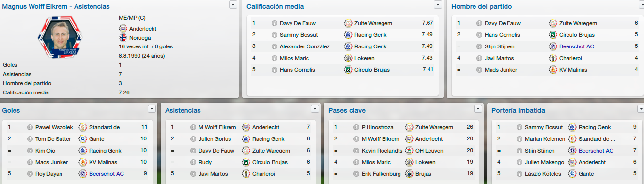
Task: Click info icon beside Marian Kelemen
Action: tap(520, 139)
